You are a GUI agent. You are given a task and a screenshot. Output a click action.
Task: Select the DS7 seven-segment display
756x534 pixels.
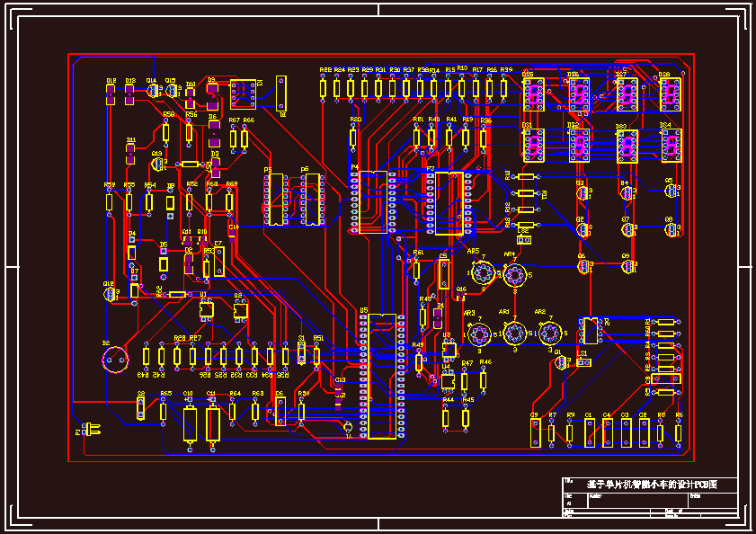pyautogui.click(x=627, y=94)
